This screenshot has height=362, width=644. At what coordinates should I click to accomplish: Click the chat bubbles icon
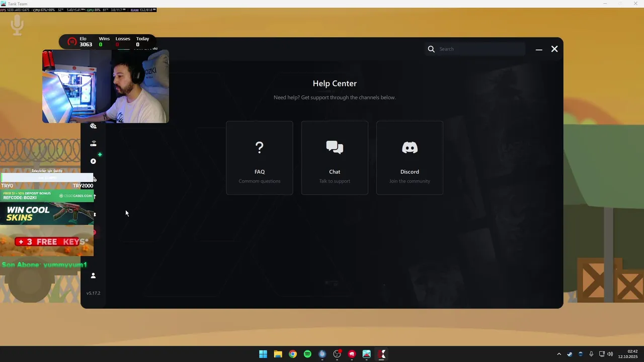click(335, 147)
